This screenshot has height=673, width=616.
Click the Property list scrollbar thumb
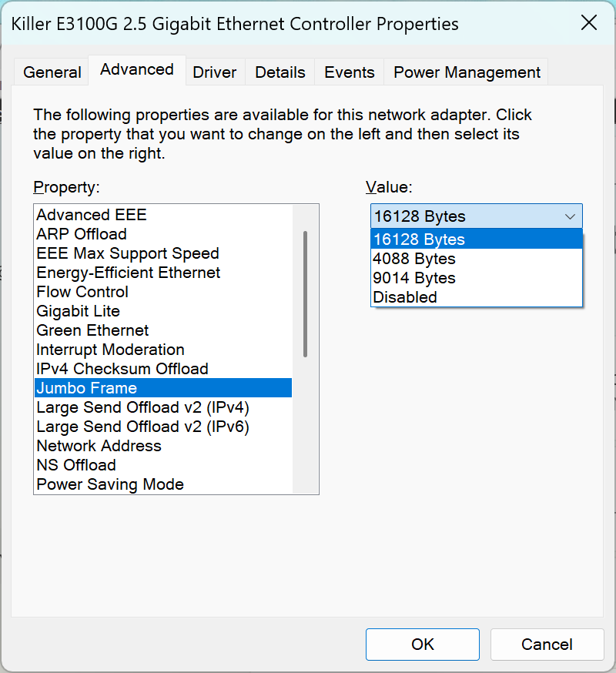pos(305,294)
